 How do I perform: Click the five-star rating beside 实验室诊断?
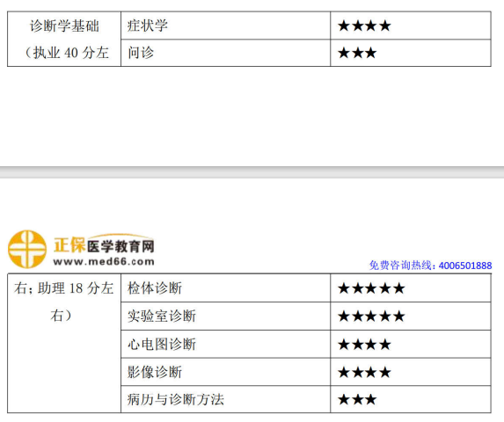[371, 316]
